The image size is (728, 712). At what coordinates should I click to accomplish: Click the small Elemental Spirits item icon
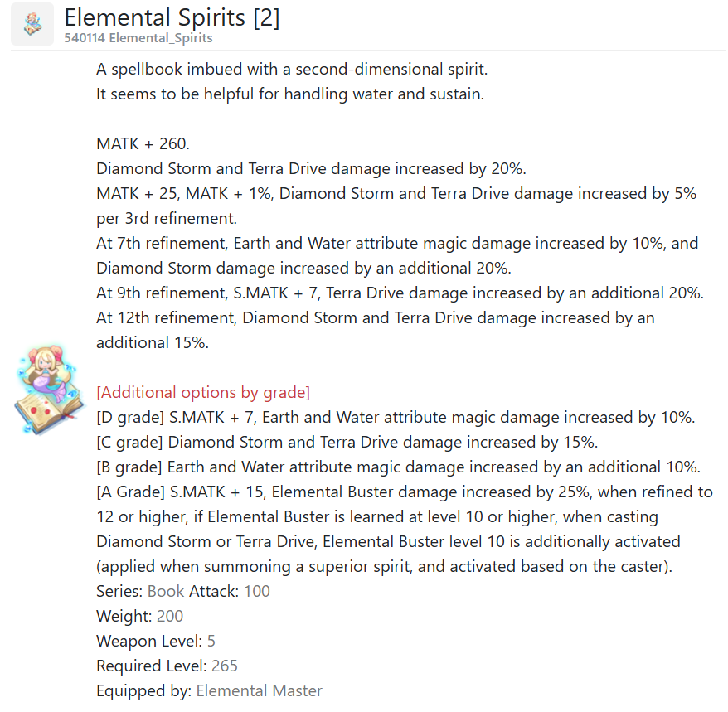click(32, 24)
